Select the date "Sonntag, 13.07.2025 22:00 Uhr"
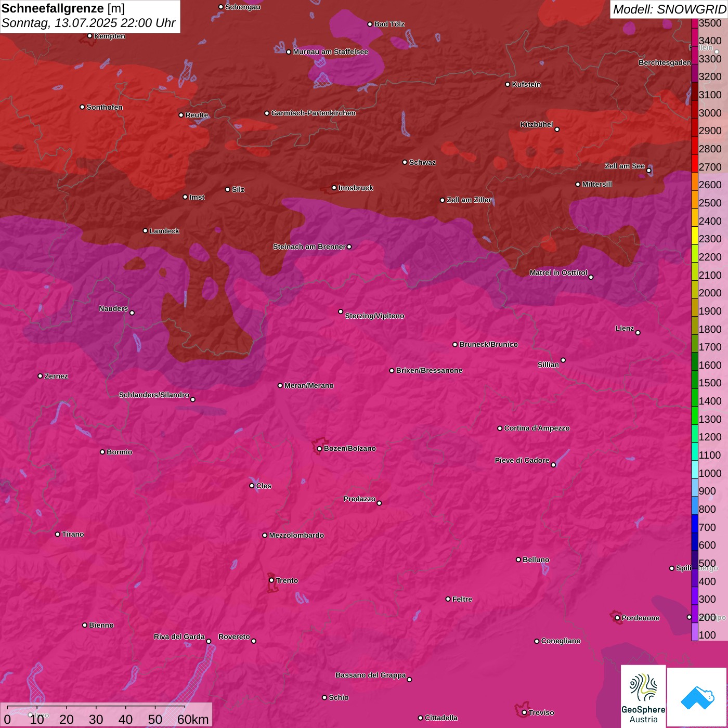 88,23
